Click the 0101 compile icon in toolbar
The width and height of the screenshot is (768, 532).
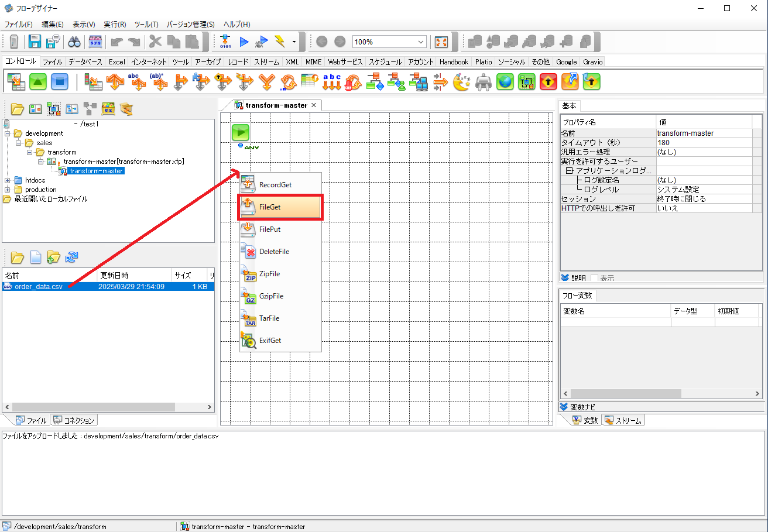click(x=225, y=42)
